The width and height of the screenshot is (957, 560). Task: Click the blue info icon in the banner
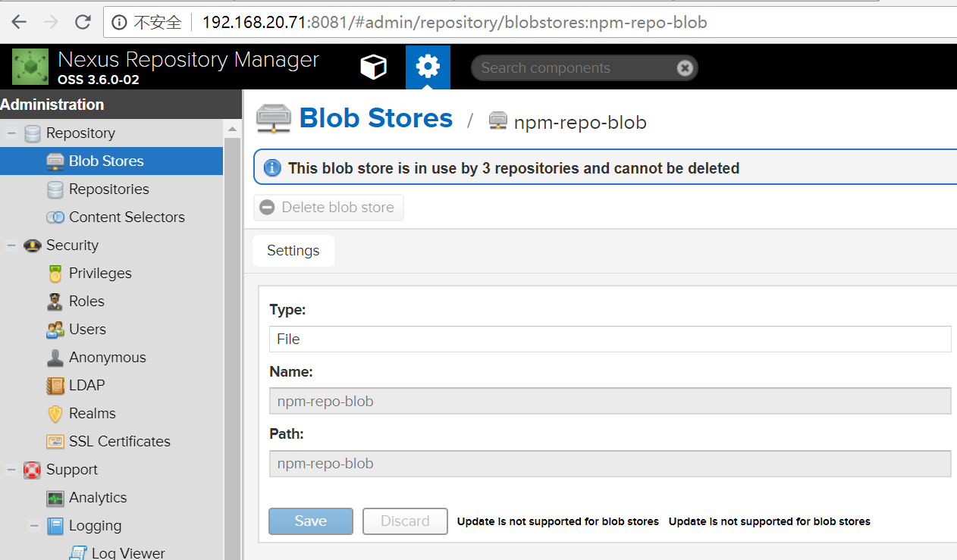272,168
